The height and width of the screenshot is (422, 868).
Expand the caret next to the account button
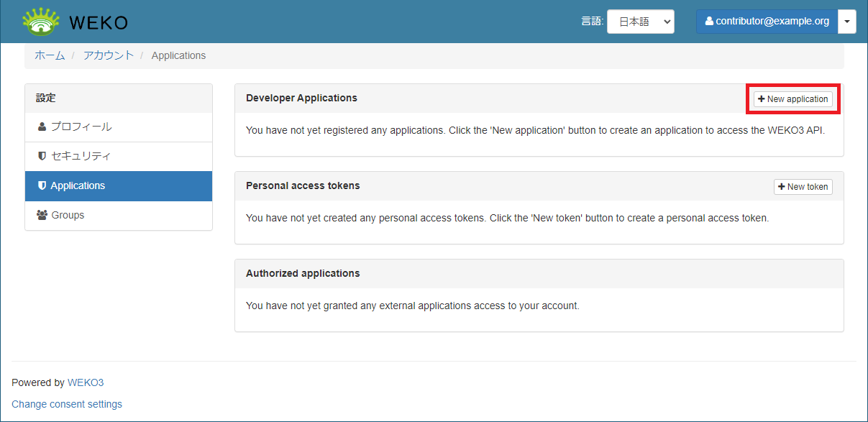[x=847, y=22]
